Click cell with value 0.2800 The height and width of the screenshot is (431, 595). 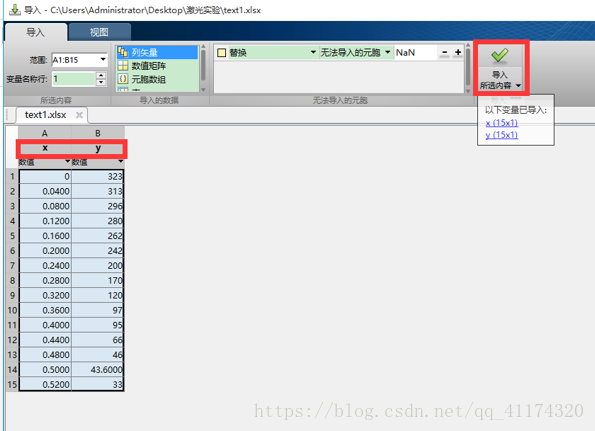45,280
